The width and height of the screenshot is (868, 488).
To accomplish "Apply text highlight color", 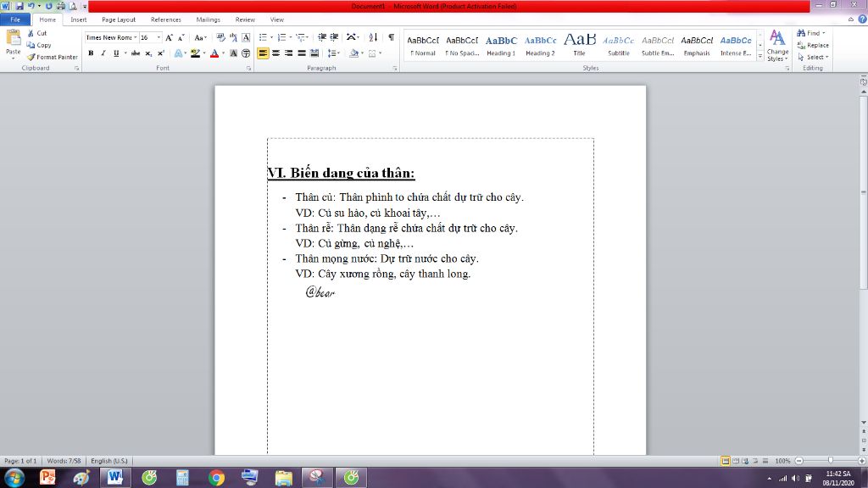I will click(x=195, y=53).
